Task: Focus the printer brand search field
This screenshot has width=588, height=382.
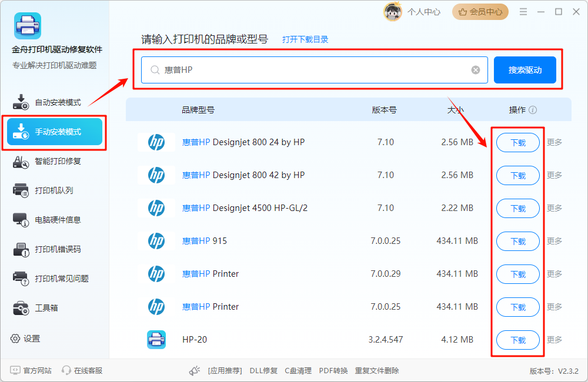Action: click(314, 70)
